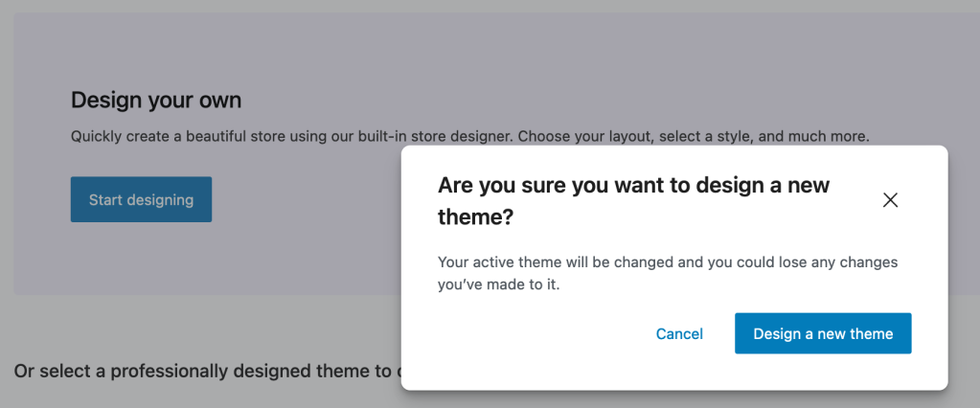Click the word "theme?" ending the dialog title
Image resolution: width=980 pixels, height=408 pixels.
tap(475, 217)
